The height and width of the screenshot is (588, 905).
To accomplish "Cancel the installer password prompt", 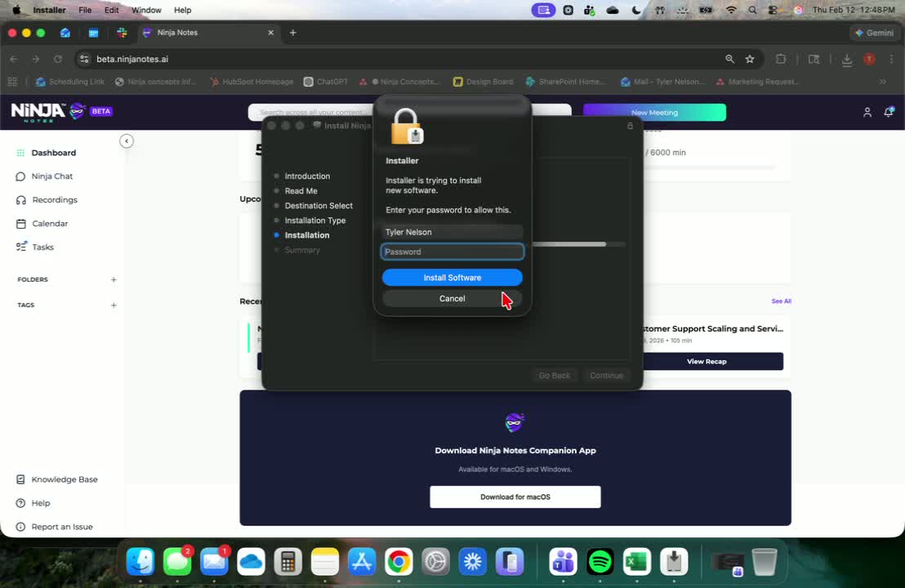I will tap(452, 298).
